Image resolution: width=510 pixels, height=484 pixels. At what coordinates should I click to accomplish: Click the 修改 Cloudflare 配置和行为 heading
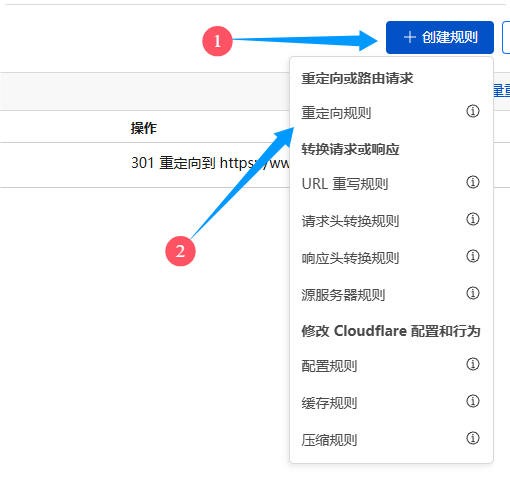[x=391, y=331]
